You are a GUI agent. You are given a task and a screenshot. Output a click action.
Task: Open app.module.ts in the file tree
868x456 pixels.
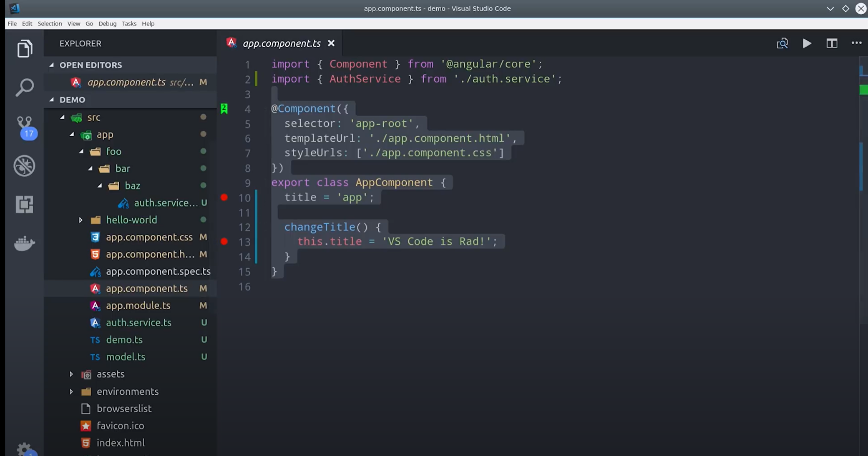tap(138, 306)
